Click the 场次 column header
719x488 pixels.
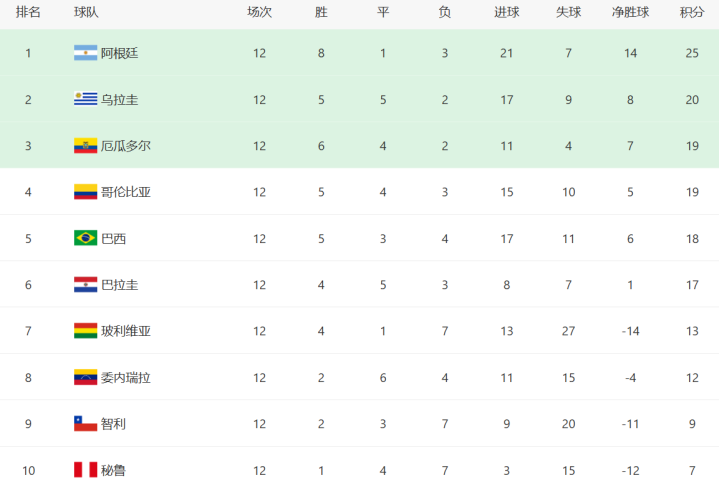[260, 12]
